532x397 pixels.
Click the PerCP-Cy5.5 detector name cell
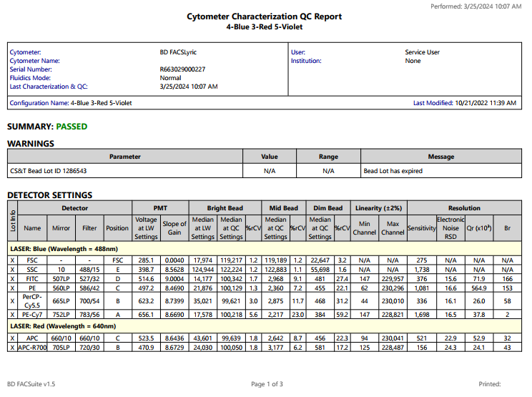tap(32, 302)
